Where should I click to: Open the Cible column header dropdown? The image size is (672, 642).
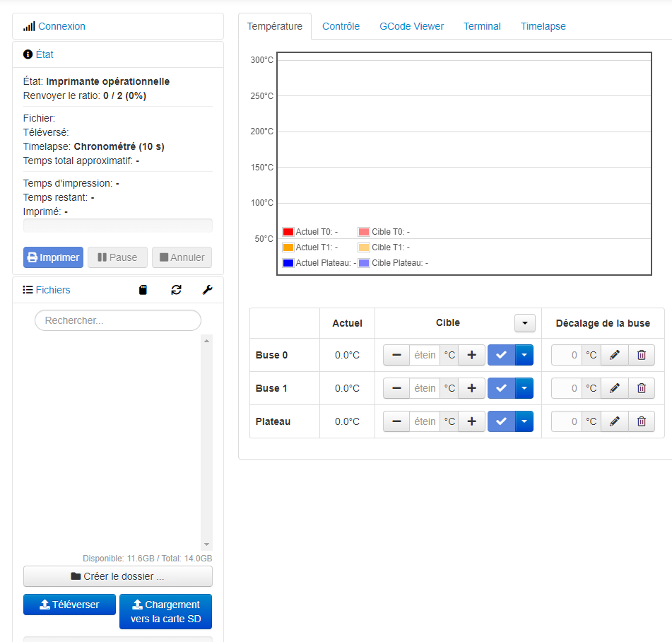tap(525, 323)
